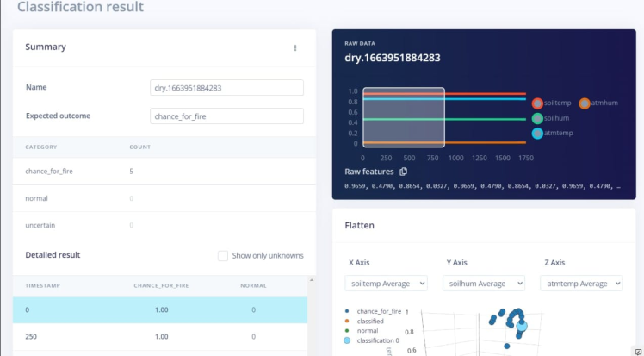Open Z Axis atmtemp Average dropdown
The height and width of the screenshot is (356, 644).
coord(581,284)
